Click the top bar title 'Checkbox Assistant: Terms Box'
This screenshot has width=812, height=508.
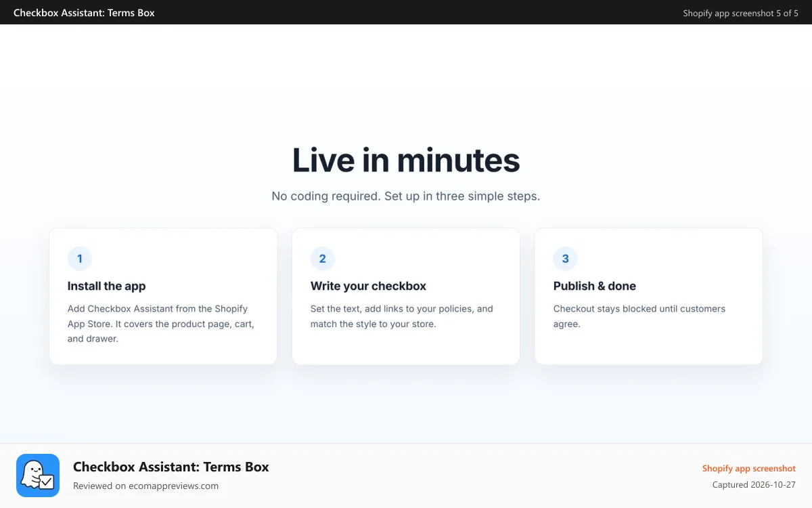pyautogui.click(x=84, y=12)
